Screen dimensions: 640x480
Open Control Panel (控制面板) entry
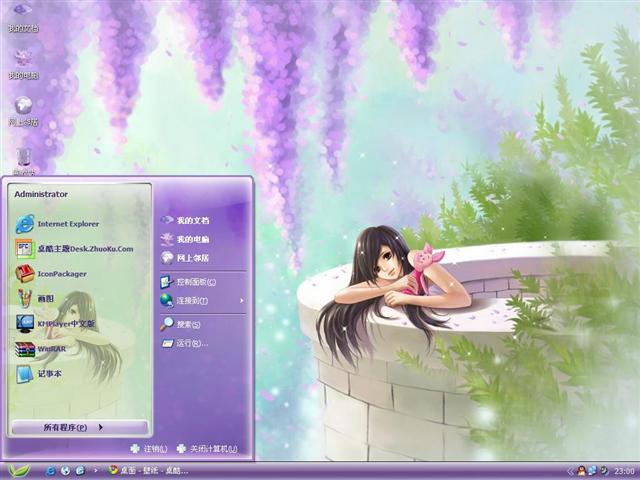click(x=189, y=282)
